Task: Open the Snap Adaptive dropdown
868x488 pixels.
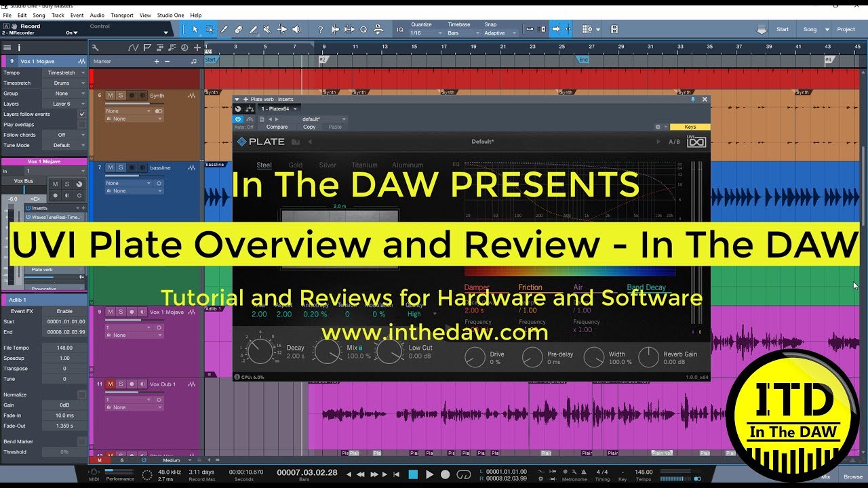Action: pyautogui.click(x=500, y=33)
